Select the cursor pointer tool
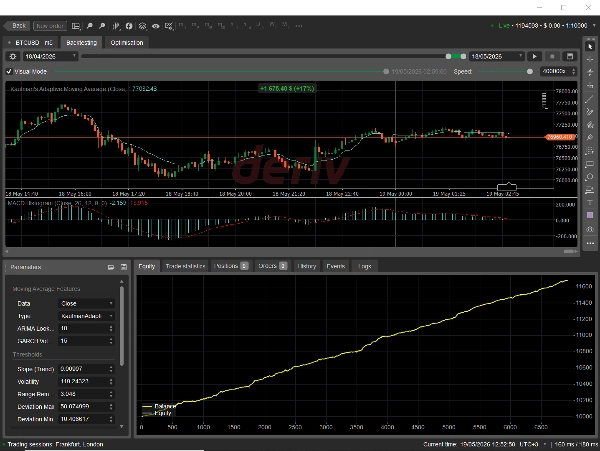The width and height of the screenshot is (600, 451). point(590,46)
